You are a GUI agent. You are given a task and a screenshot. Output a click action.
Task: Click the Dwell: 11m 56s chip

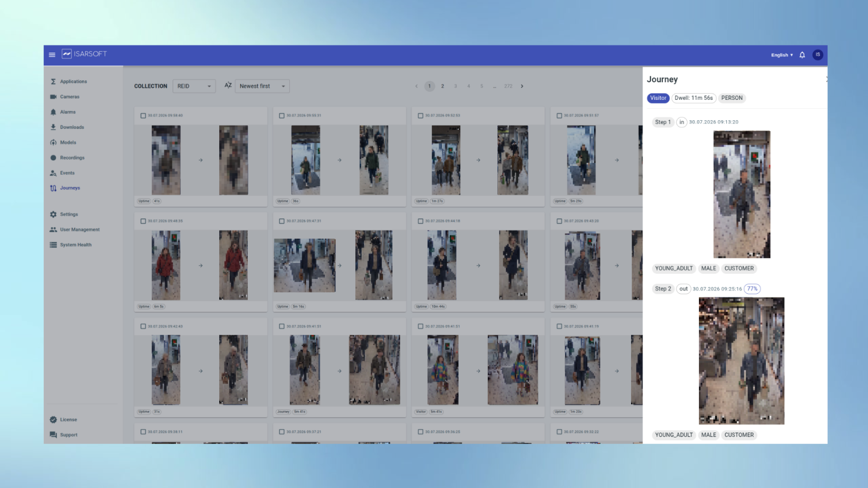(693, 98)
